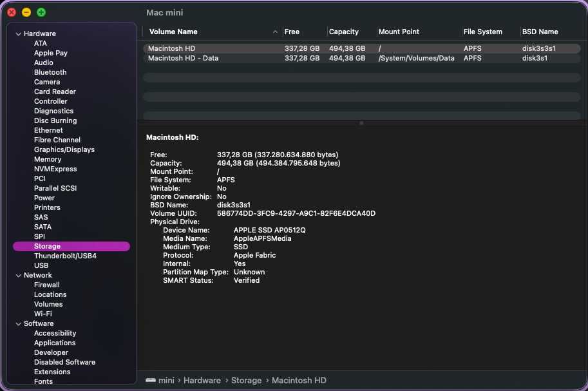
Task: Select Memory in the sidebar
Action: (48, 160)
